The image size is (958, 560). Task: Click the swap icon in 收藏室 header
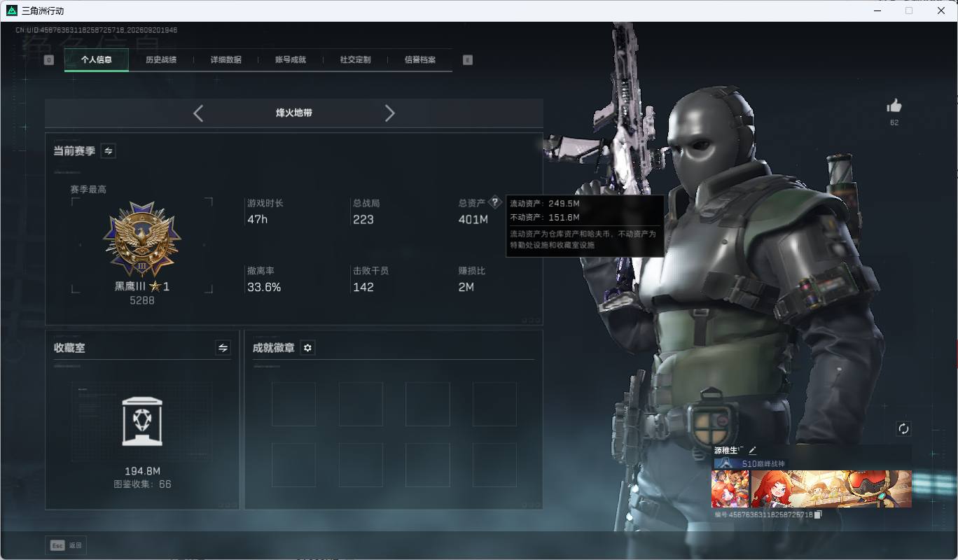(x=223, y=348)
